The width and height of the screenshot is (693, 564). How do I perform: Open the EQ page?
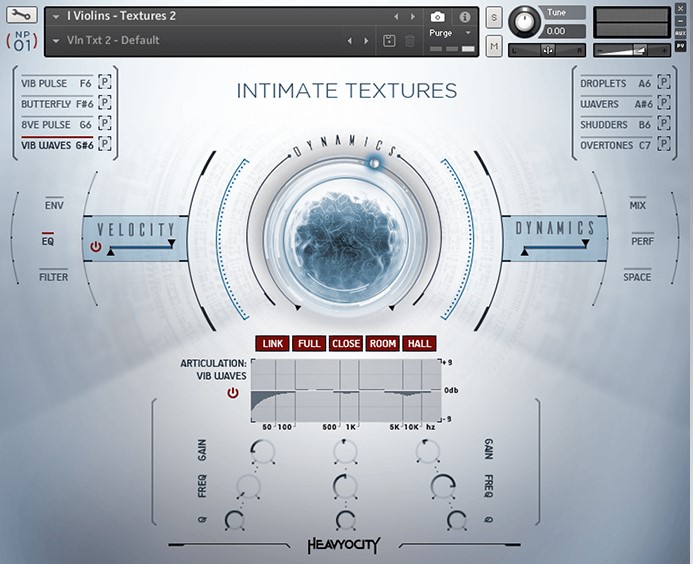48,240
